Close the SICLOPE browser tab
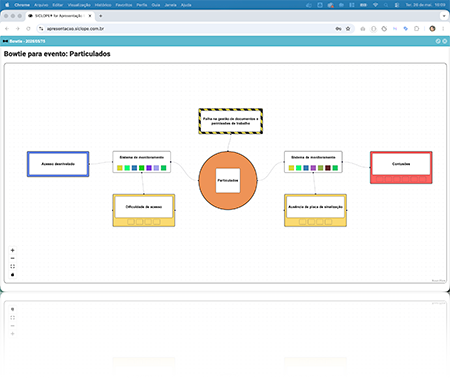The image size is (450, 378). [90, 16]
